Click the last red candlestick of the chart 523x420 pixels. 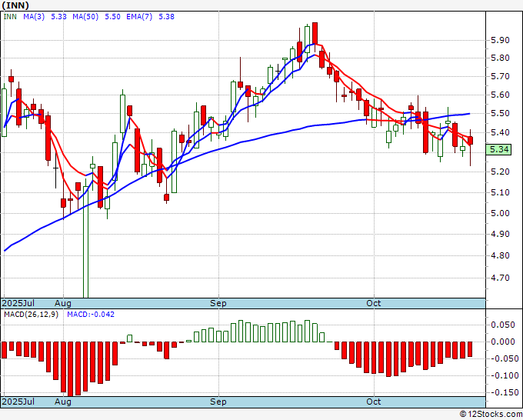(x=470, y=141)
